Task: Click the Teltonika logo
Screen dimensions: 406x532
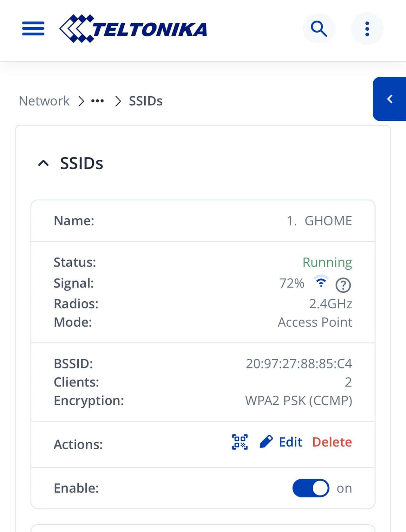Action: (x=133, y=29)
